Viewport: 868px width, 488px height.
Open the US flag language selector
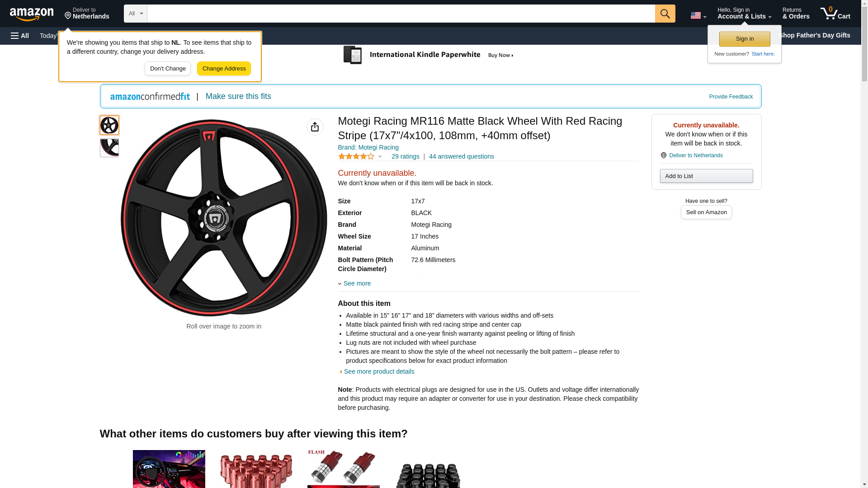pyautogui.click(x=698, y=15)
